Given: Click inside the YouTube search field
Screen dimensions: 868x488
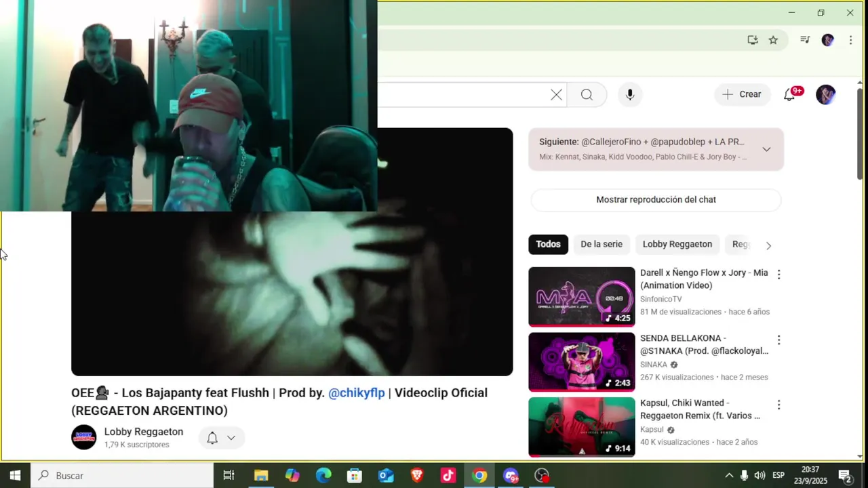Looking at the screenshot, I should [x=461, y=95].
